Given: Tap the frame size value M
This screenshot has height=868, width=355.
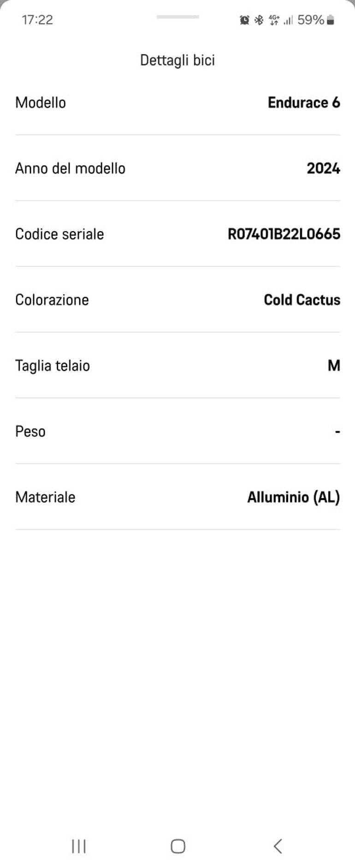Looking at the screenshot, I should tap(334, 366).
